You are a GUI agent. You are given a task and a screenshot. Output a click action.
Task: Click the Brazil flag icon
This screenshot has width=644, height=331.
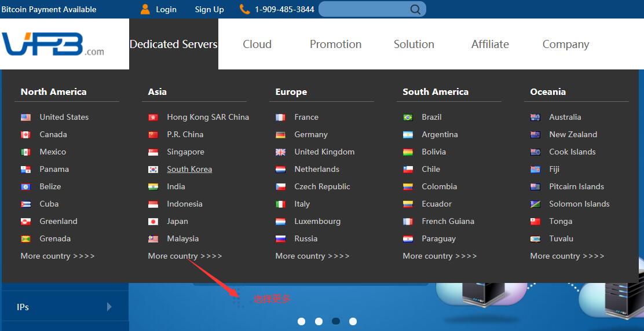pos(408,117)
